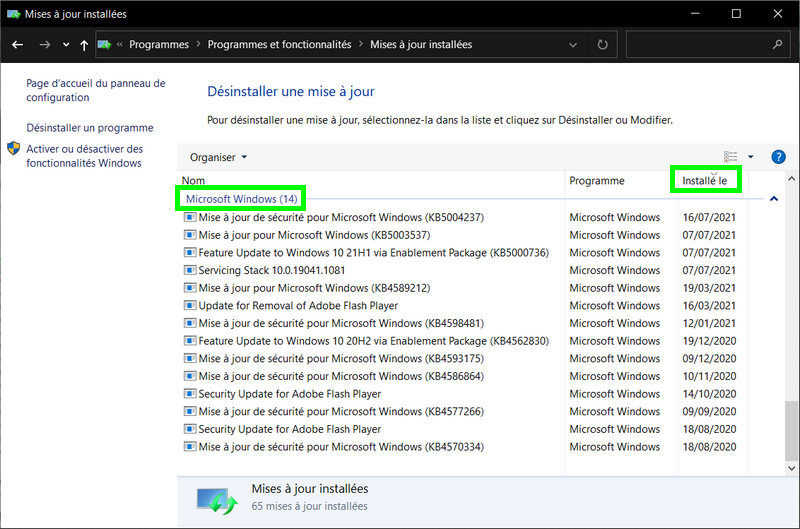The width and height of the screenshot is (800, 529).
Task: Open help with the question mark icon
Action: click(778, 157)
